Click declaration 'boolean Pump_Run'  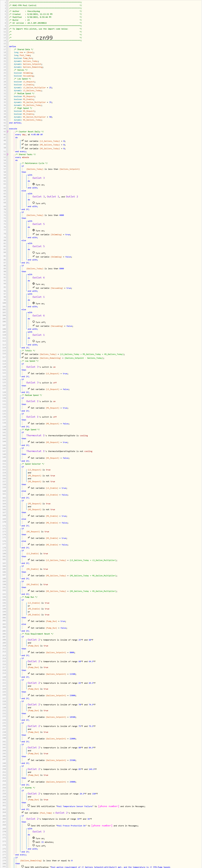[x=24, y=58]
